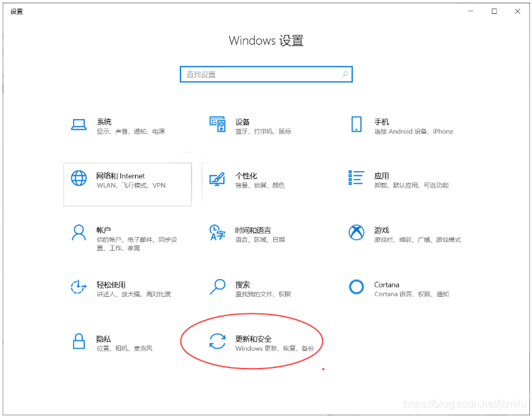Click description 卸载、默认应用、可选功能
The width and height of the screenshot is (532, 416).
click(x=412, y=185)
